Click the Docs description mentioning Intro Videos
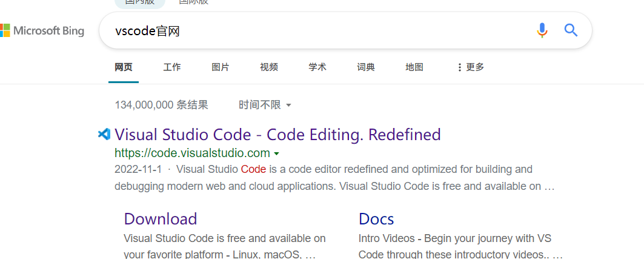The image size is (644, 259). tap(460, 247)
